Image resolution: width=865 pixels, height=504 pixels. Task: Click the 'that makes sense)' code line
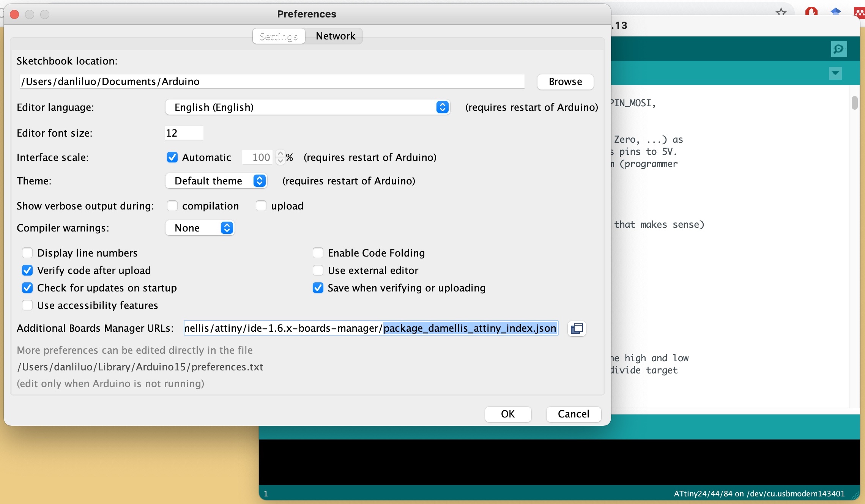(659, 224)
